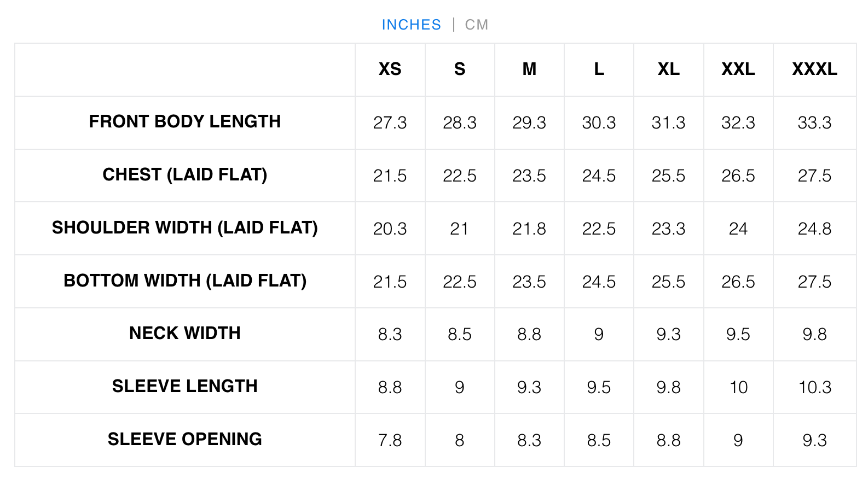Click the NECK WIDTH row label
Image resolution: width=868 pixels, height=491 pixels.
point(185,333)
